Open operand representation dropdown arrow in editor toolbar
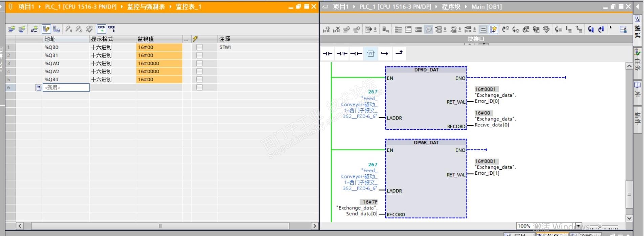The height and width of the screenshot is (236, 644). pos(445,30)
